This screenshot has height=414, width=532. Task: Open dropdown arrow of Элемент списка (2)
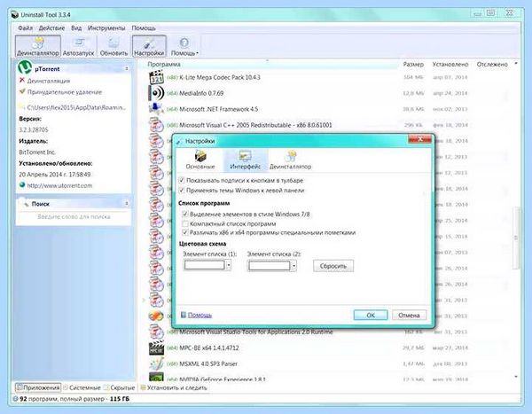point(293,266)
